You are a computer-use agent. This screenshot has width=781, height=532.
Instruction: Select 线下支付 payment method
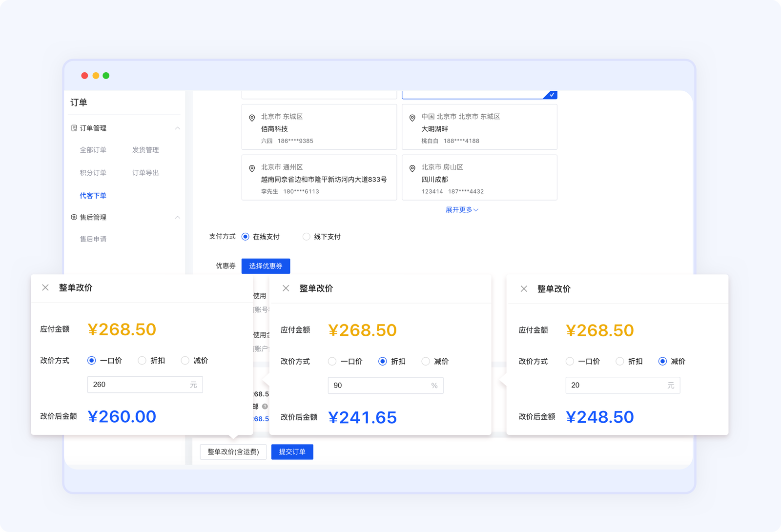click(x=307, y=237)
